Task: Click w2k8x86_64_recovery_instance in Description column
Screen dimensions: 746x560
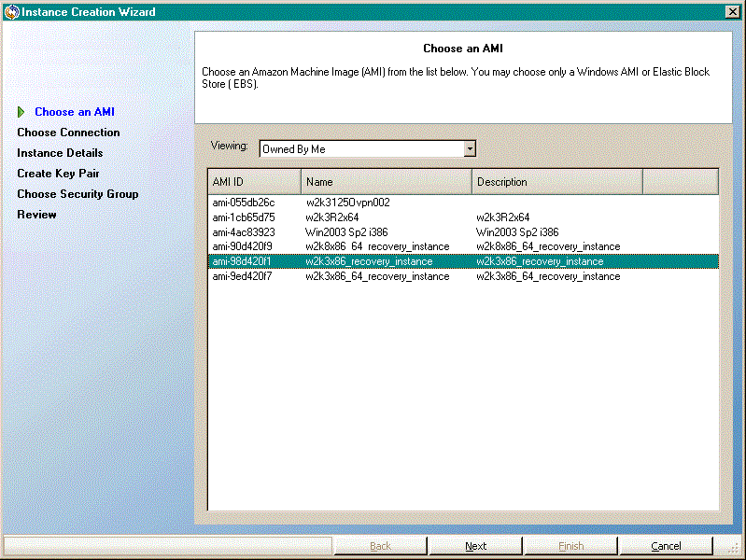Action: pos(548,246)
